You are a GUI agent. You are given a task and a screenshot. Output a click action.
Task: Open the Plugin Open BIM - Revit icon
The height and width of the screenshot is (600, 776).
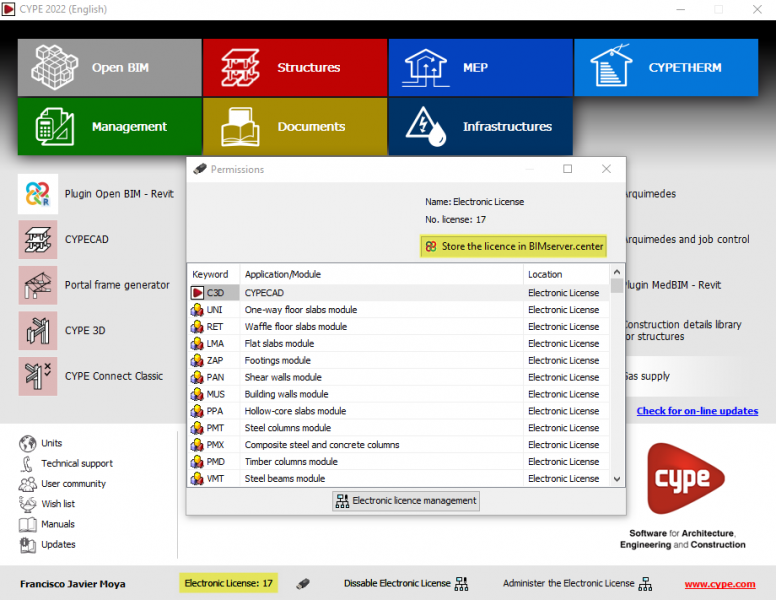(x=38, y=194)
